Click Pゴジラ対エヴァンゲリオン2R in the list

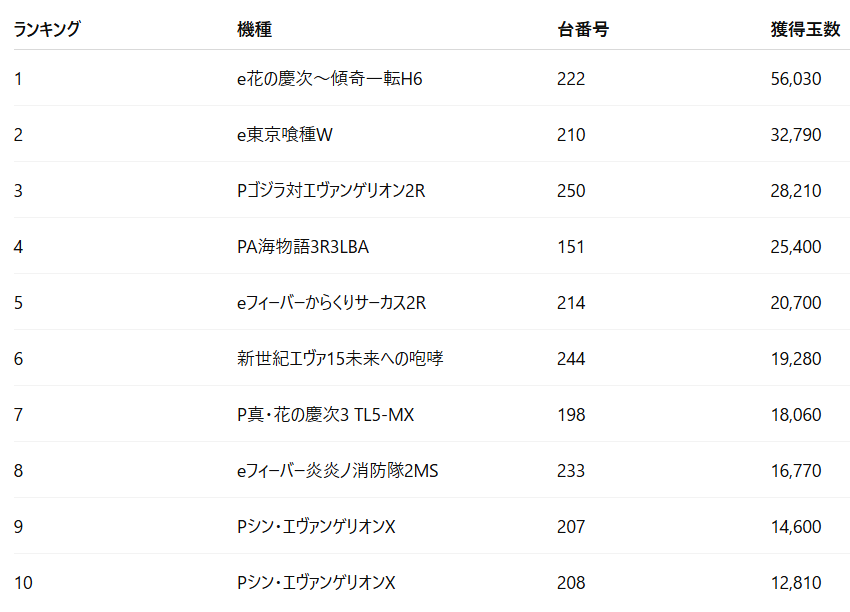click(x=331, y=191)
